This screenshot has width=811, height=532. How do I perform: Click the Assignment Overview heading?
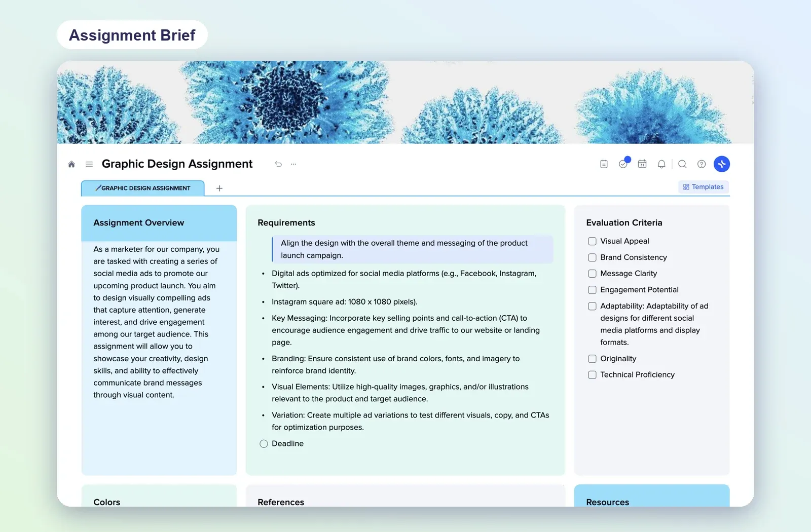pos(139,223)
